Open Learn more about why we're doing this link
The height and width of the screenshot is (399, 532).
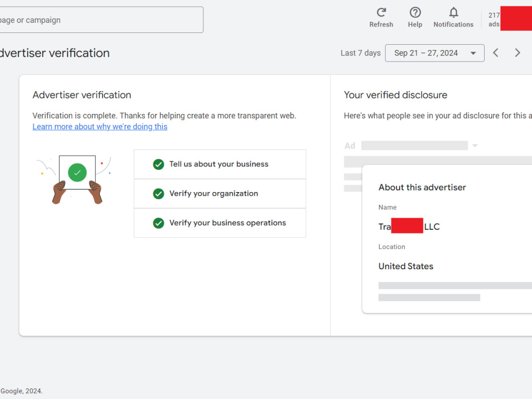(100, 127)
